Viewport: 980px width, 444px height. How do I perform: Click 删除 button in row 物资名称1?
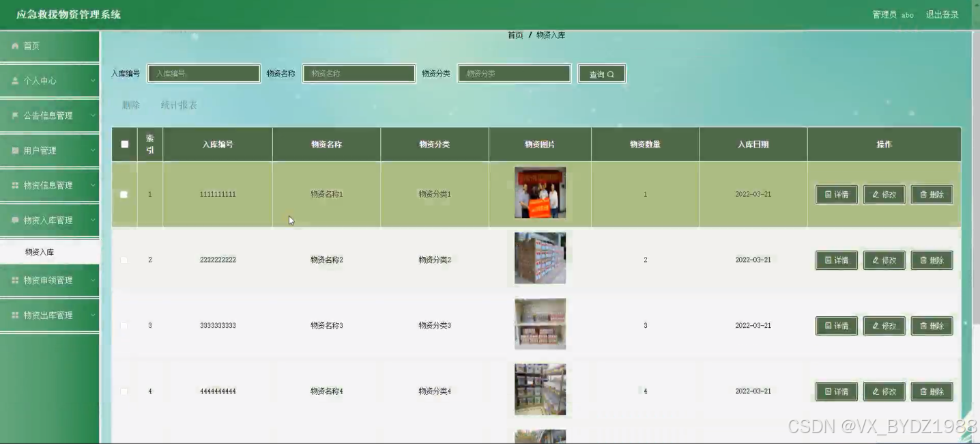[x=932, y=195]
